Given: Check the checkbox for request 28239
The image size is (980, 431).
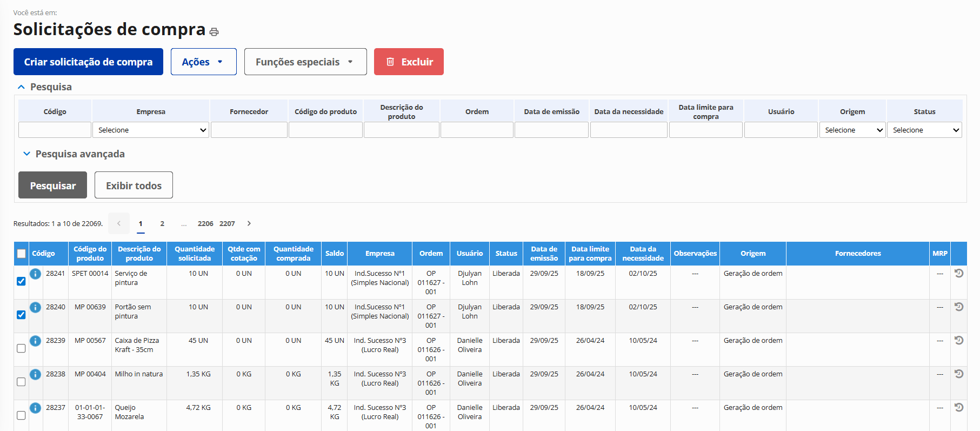Looking at the screenshot, I should 21,348.
